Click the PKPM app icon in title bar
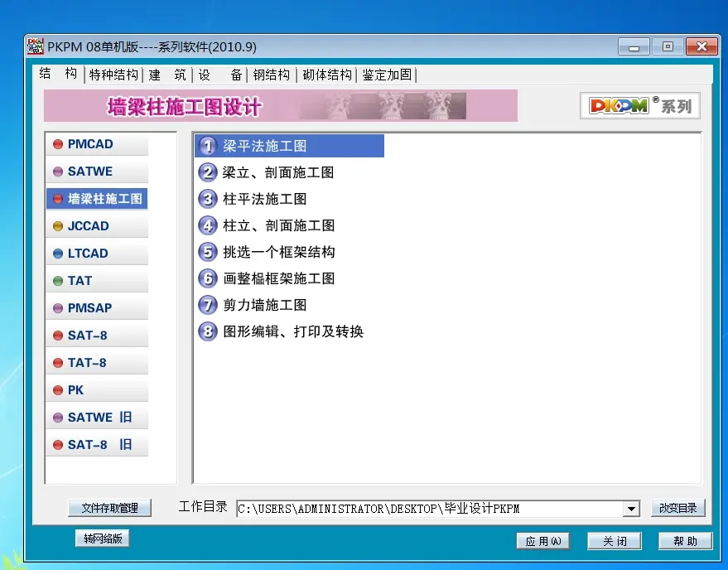Screen dimensions: 728x570 [x=36, y=46]
